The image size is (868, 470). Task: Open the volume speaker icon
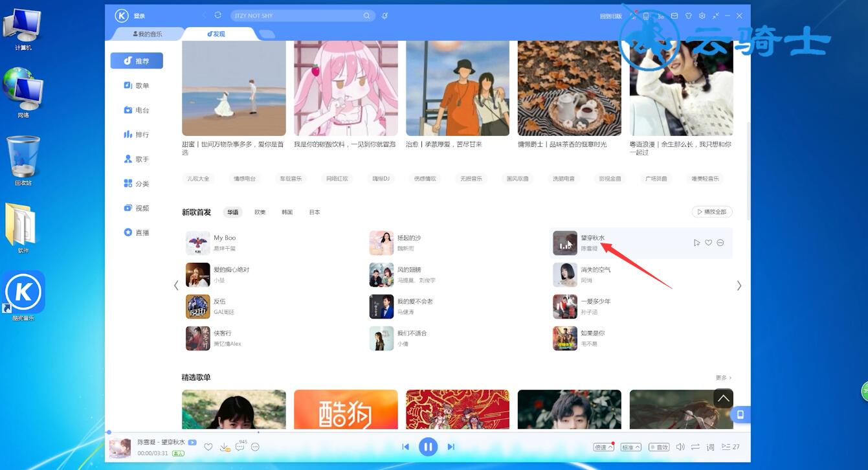pos(680,447)
